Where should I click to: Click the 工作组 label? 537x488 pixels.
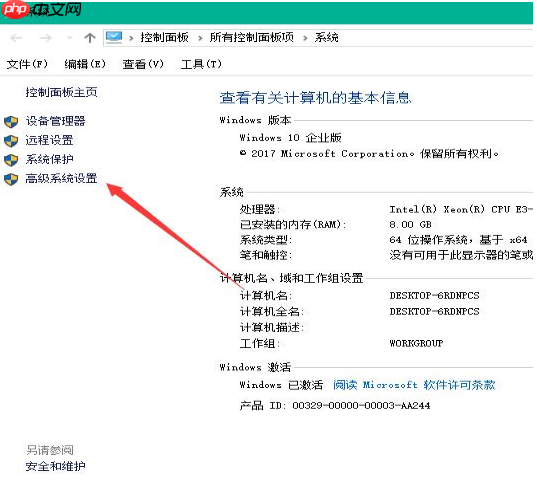tap(260, 343)
